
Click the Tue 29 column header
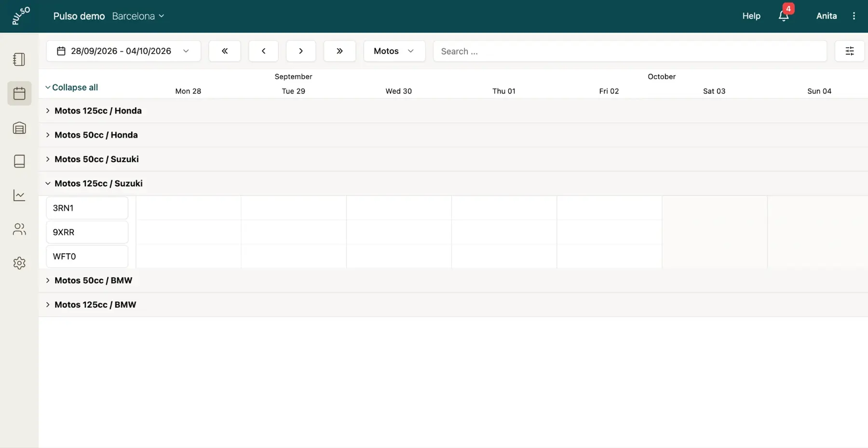[x=294, y=91]
